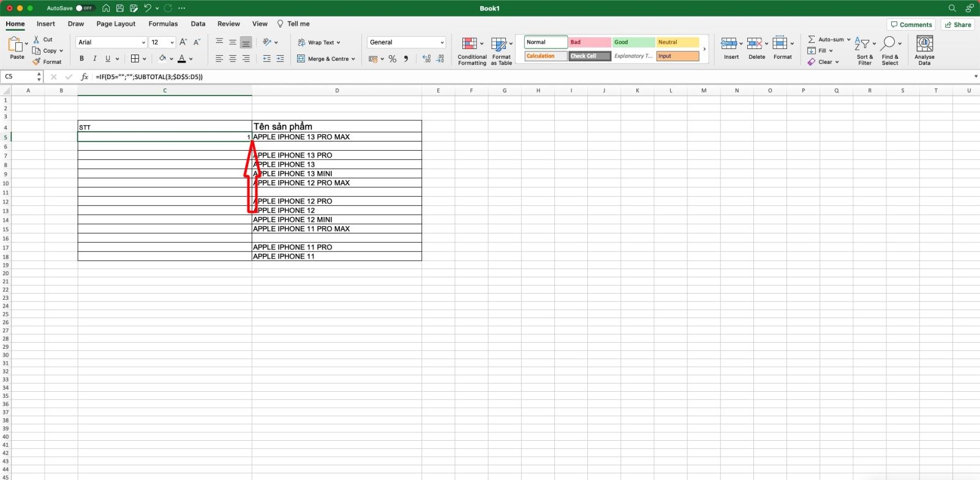Click Tell me search field
This screenshot has width=980, height=480.
tap(293, 24)
